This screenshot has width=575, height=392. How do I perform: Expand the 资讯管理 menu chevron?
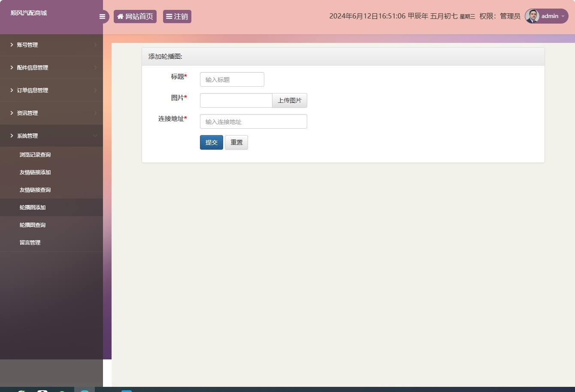[95, 113]
